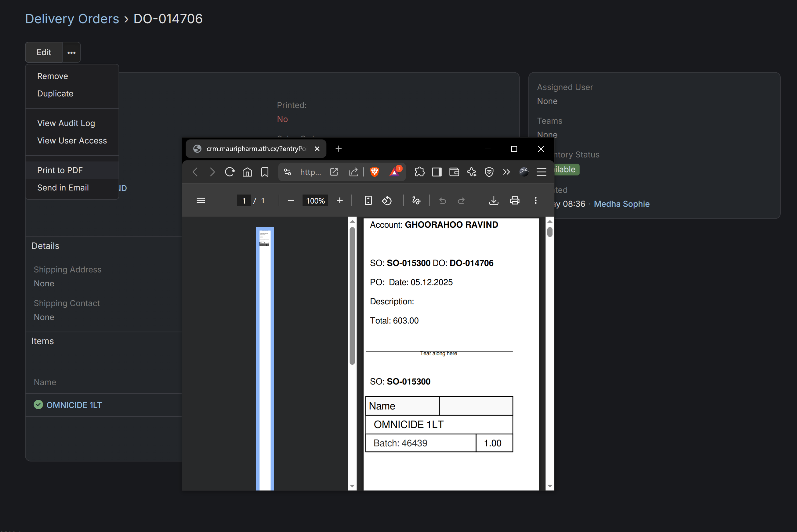Viewport: 797px width, 532px height.
Task: Open the PDF draw annotation tool
Action: point(416,200)
